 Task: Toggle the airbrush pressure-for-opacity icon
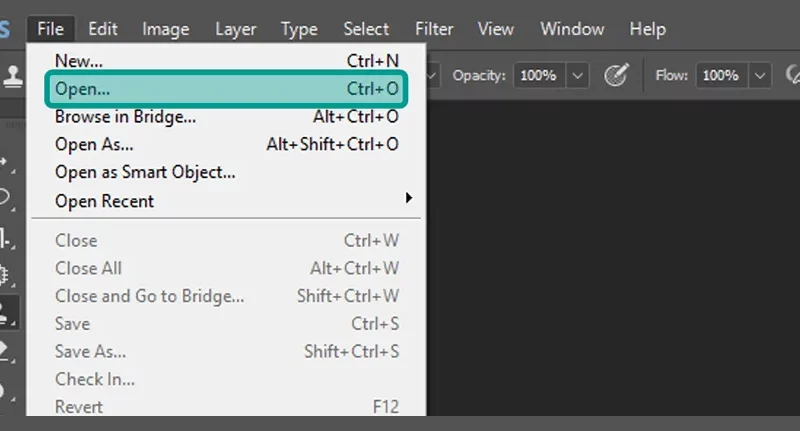(x=616, y=75)
